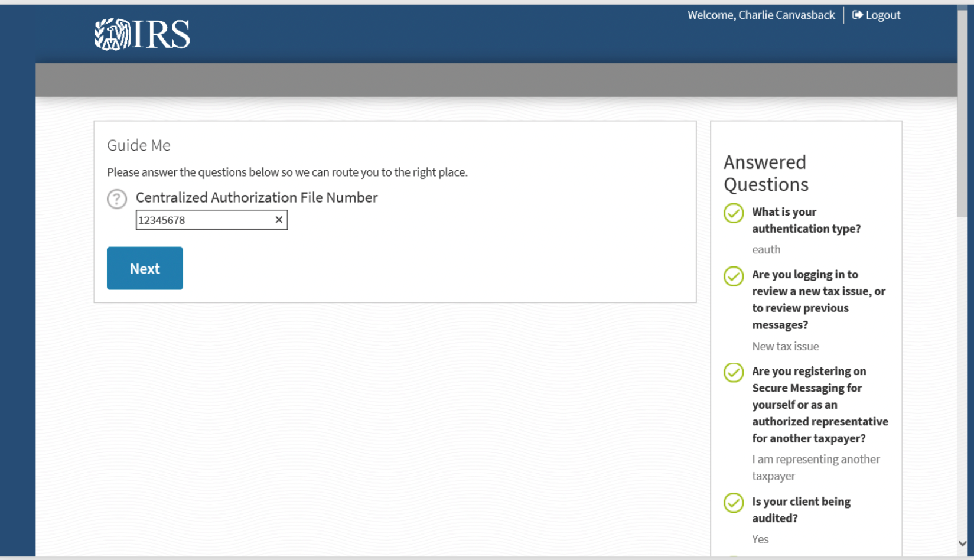Viewport: 974px width, 560px height.
Task: Click the checkmark beside authentication type question
Action: coord(734,213)
